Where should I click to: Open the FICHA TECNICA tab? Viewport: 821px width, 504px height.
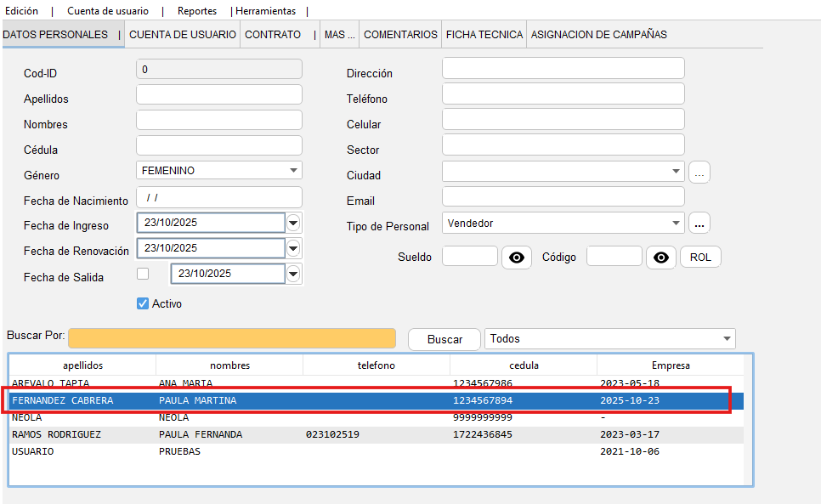coord(484,35)
